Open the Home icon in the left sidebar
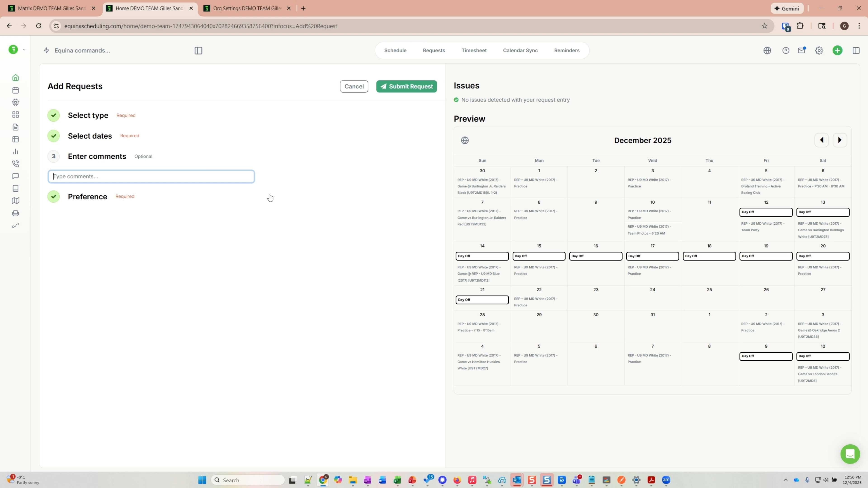Screen dimensions: 868x488 [16, 77]
